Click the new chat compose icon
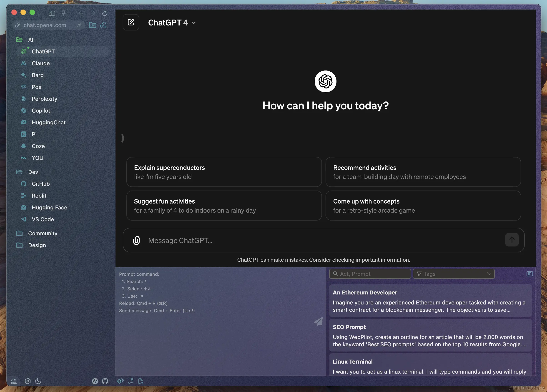 tap(131, 23)
